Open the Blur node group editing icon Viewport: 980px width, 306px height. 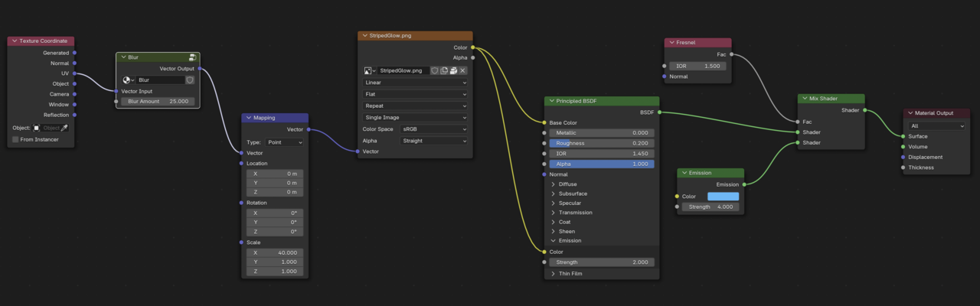click(192, 57)
